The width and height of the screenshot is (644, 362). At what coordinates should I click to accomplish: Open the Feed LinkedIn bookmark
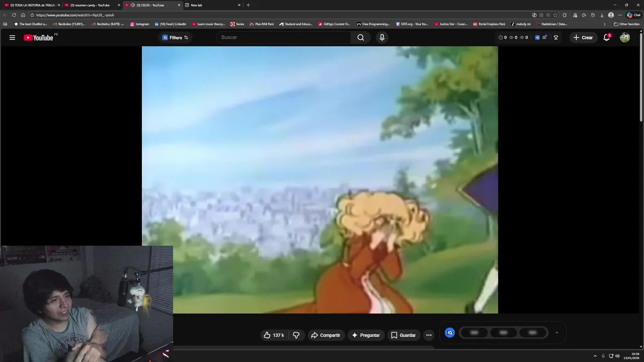point(171,24)
